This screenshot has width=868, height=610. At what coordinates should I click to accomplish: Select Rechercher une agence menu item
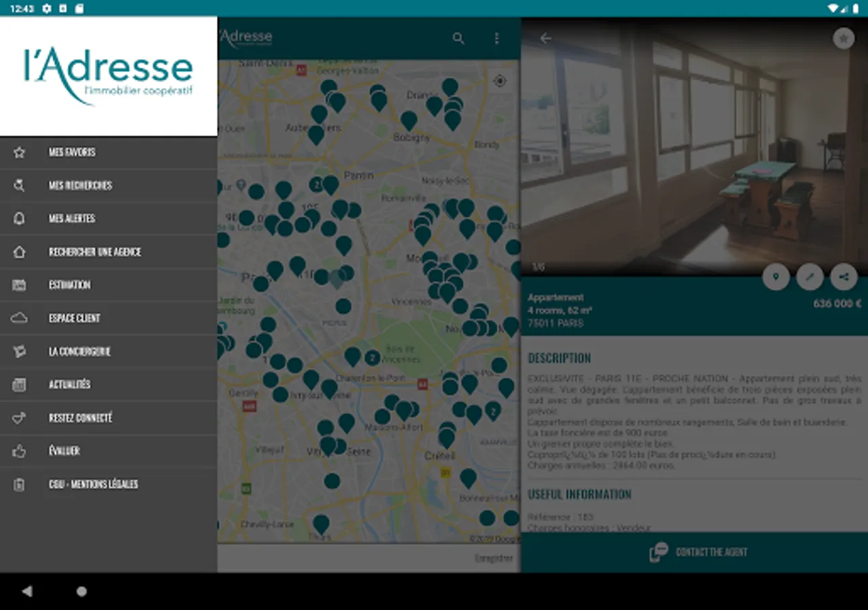pos(108,252)
